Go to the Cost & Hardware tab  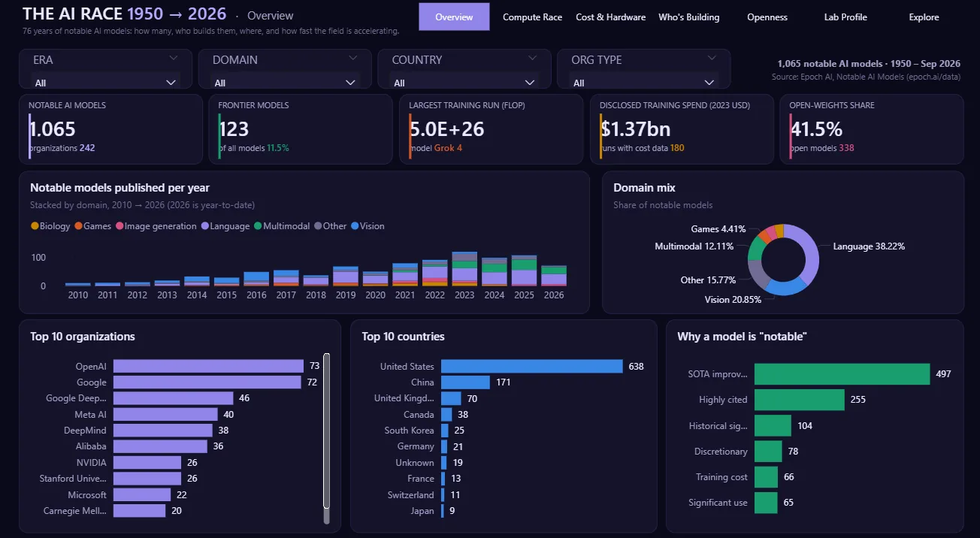610,17
